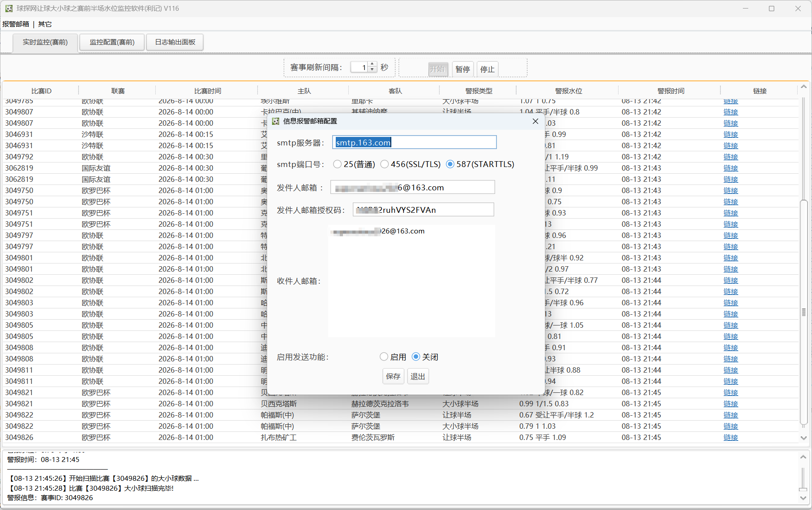Sort by the 警报水位 column header
812x510 pixels.
click(568, 91)
